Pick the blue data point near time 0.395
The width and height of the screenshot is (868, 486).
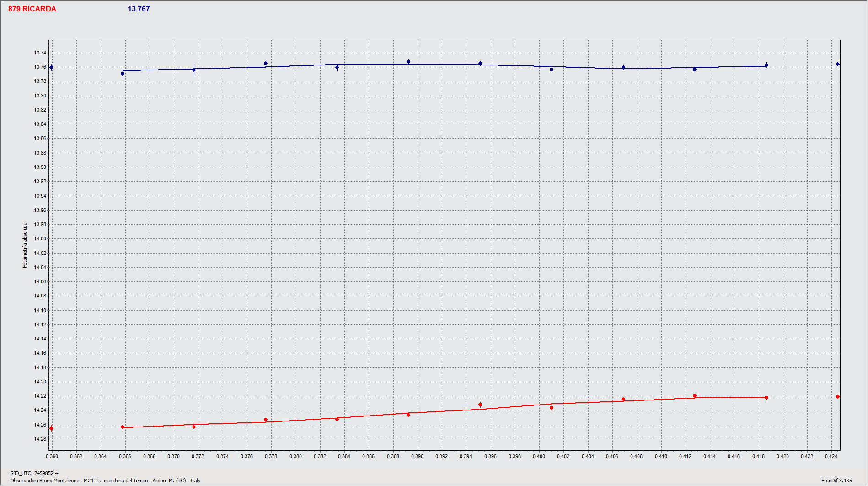point(480,63)
